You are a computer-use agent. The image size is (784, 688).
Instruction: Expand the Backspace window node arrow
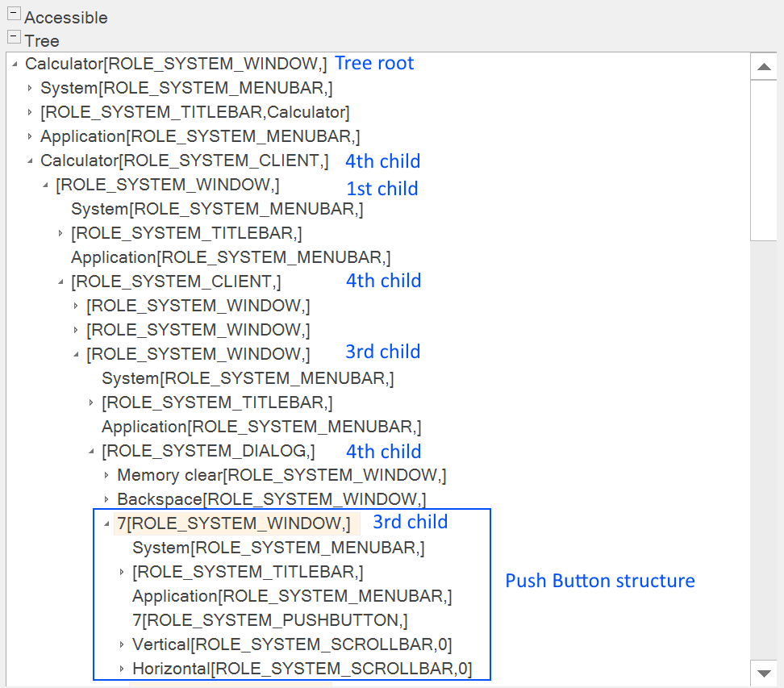106,499
